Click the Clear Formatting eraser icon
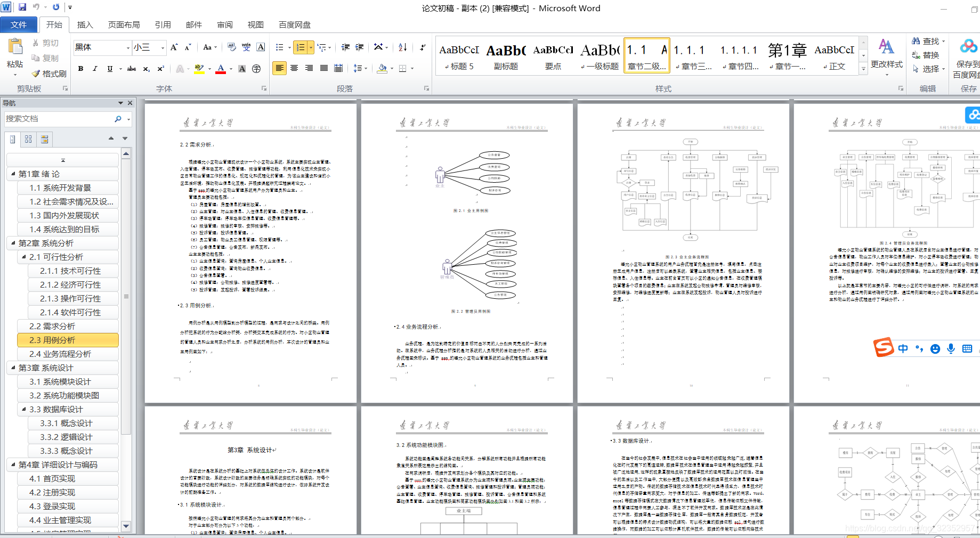This screenshot has width=980, height=538. tap(231, 47)
